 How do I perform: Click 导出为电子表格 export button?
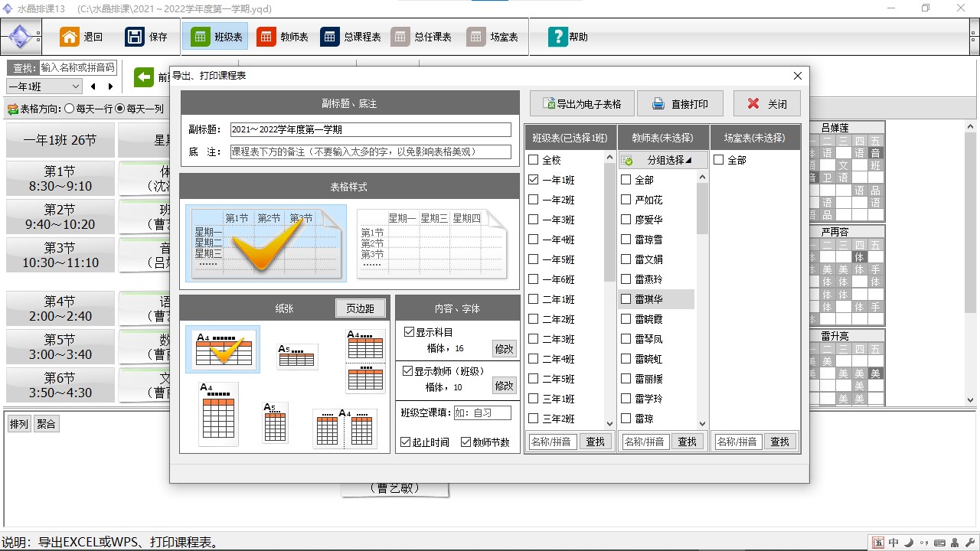tap(581, 104)
